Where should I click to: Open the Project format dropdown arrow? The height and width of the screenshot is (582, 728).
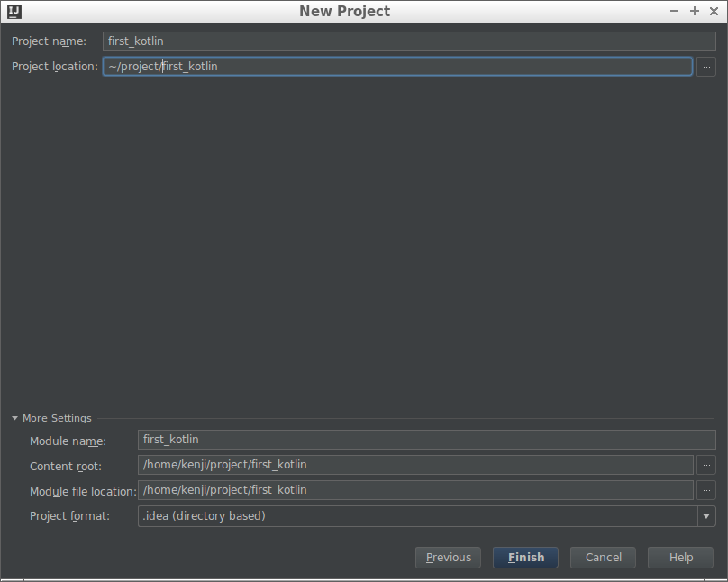pos(705,516)
